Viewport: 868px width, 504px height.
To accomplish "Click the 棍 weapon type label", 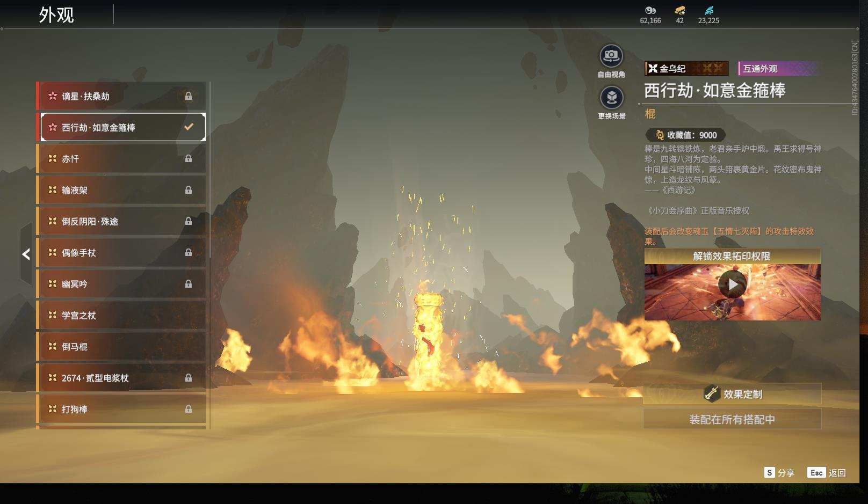I will click(650, 114).
